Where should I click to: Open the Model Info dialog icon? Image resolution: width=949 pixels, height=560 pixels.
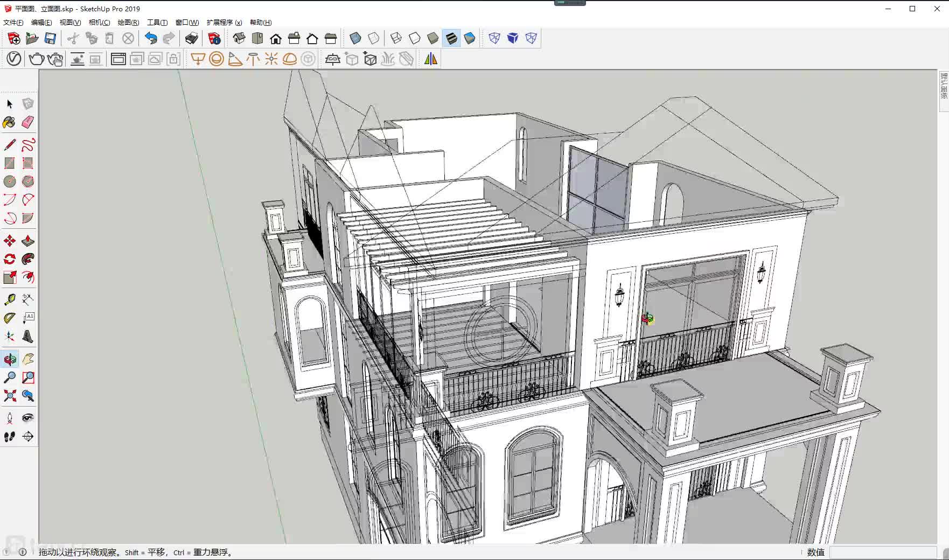tap(214, 38)
